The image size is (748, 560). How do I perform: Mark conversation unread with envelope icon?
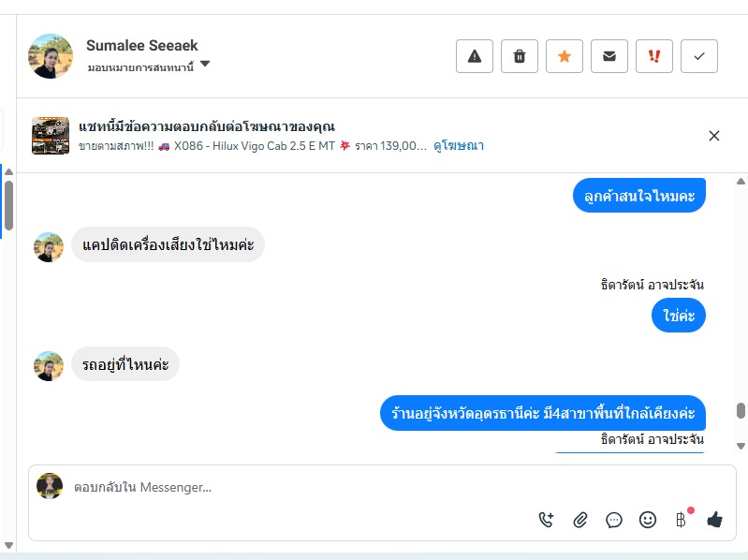point(609,56)
